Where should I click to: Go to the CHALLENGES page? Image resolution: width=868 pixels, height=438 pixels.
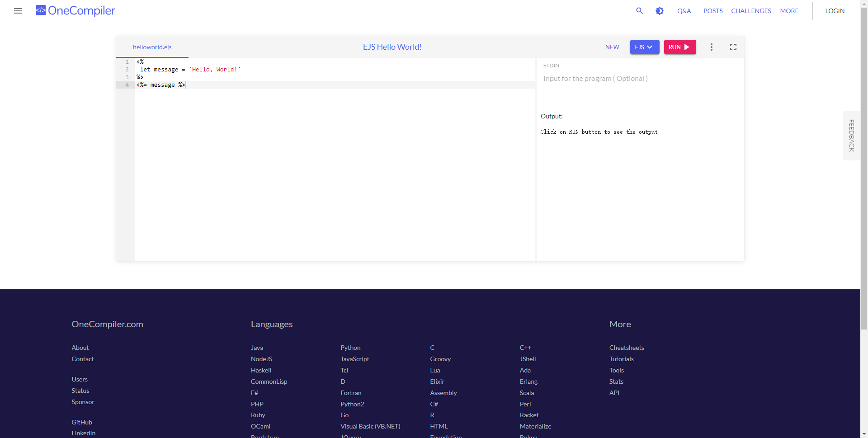pos(751,11)
